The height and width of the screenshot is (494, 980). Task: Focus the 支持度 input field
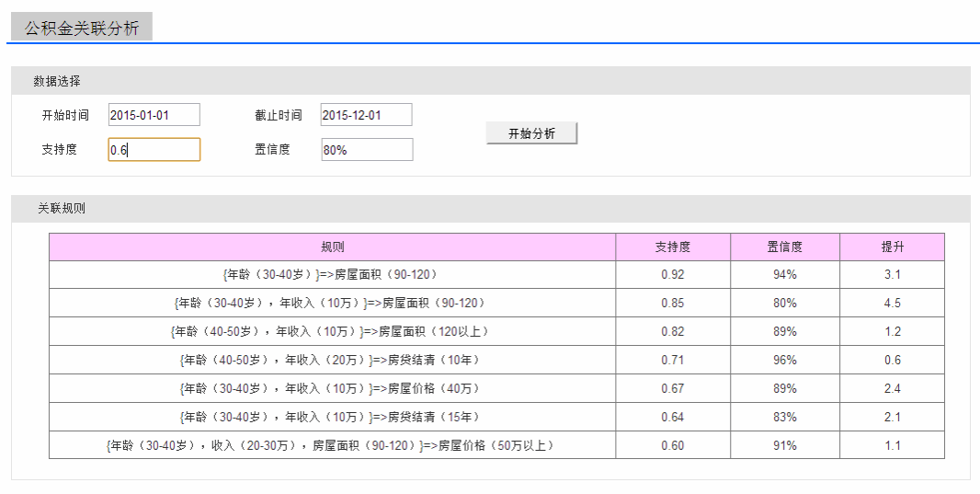[x=154, y=150]
